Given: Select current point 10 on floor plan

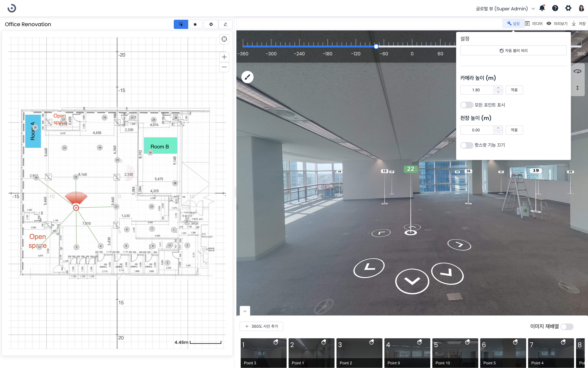Looking at the screenshot, I should [76, 208].
